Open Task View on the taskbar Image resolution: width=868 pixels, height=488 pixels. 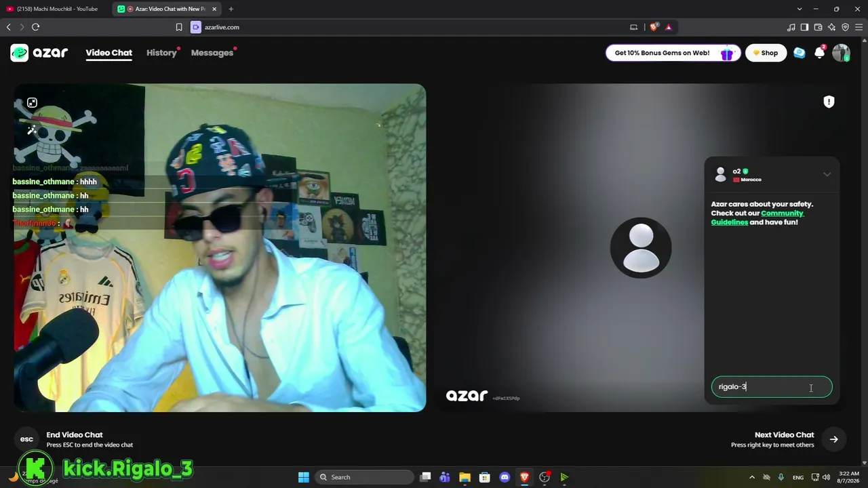425,477
